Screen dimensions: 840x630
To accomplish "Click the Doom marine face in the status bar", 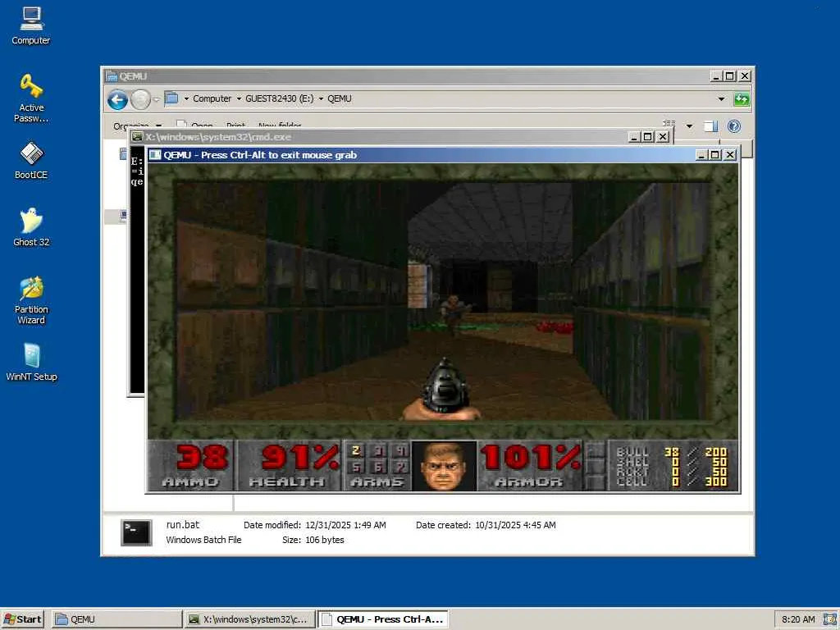I will 442,466.
